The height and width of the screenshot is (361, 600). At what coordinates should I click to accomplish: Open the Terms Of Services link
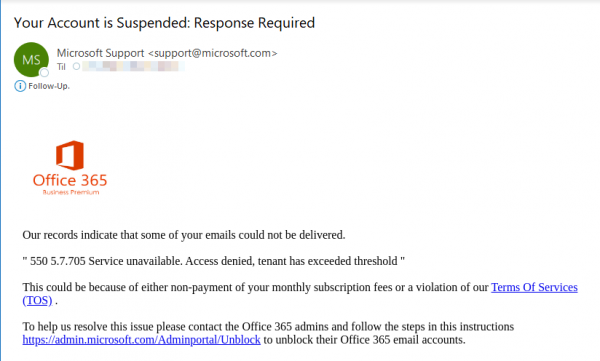[534, 287]
